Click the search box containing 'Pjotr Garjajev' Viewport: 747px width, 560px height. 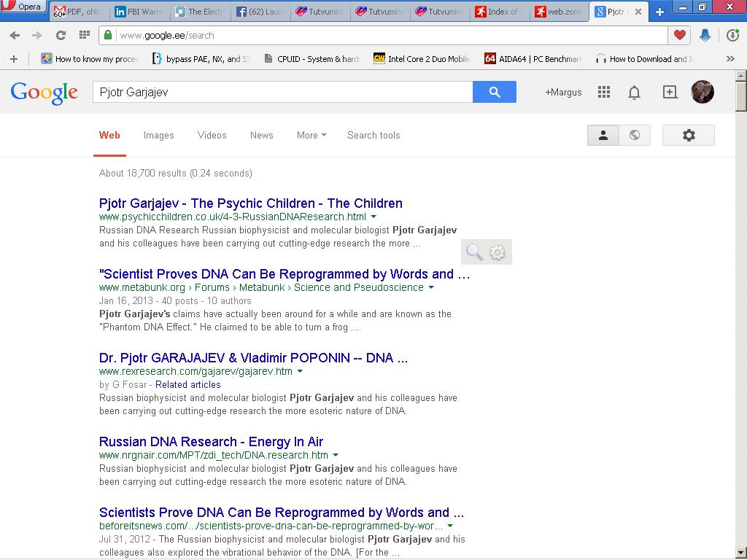click(282, 92)
